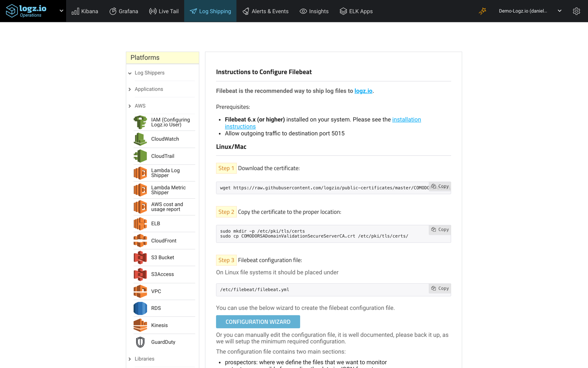The image size is (588, 368).
Task: Click the Step 1 badge
Action: 226,168
